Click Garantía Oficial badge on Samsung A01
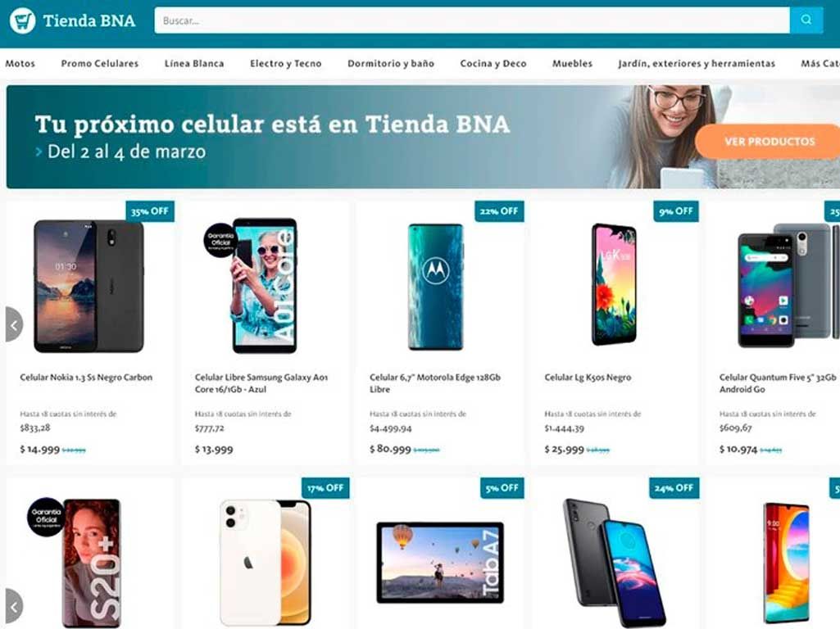 click(220, 240)
